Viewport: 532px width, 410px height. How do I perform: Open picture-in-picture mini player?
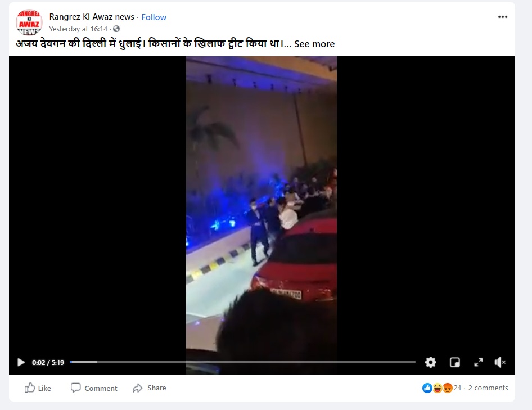tap(454, 363)
